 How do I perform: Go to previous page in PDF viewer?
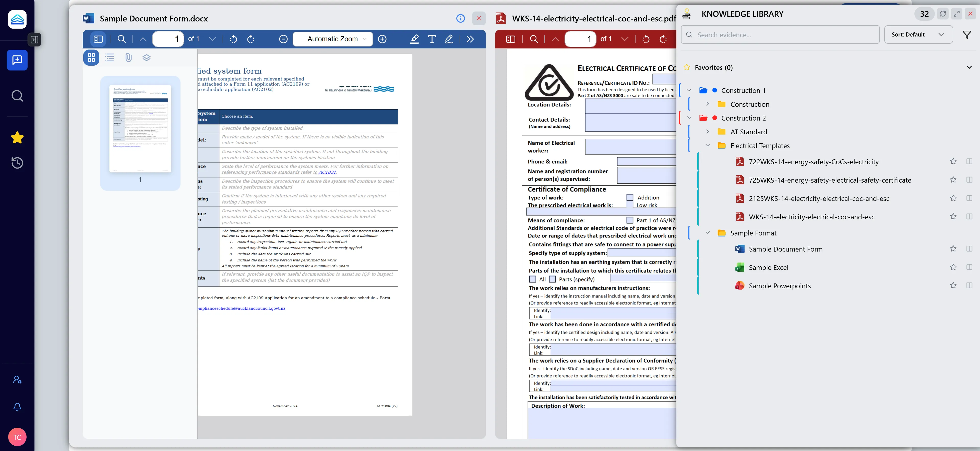[x=555, y=39]
